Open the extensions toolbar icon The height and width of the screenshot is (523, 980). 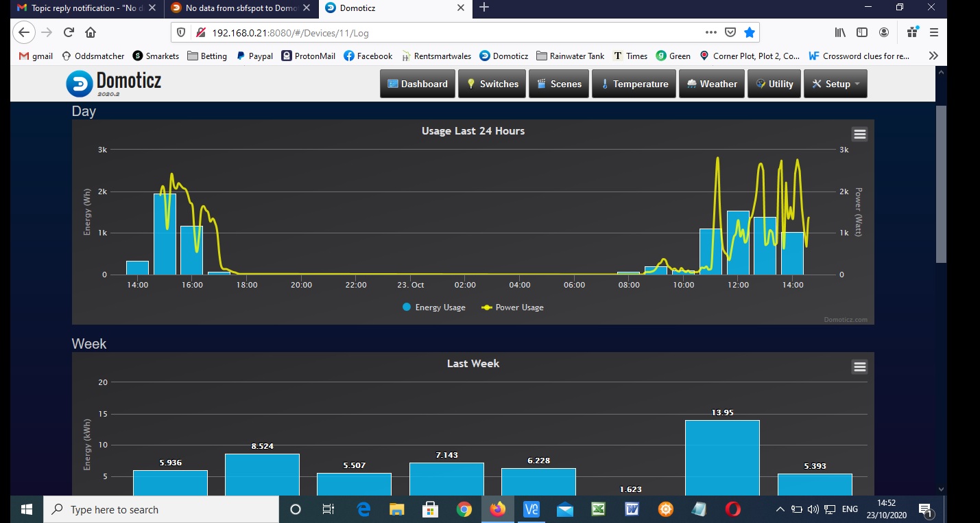[x=912, y=32]
